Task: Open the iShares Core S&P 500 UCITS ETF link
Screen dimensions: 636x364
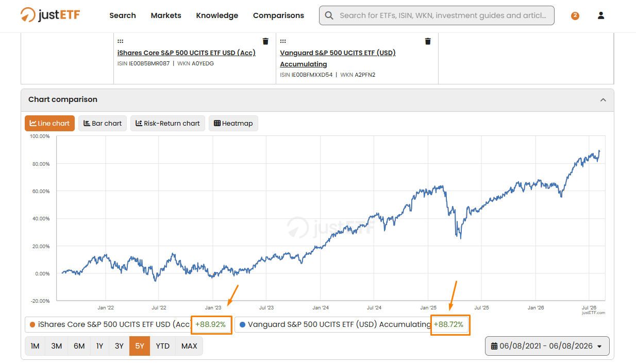Action: point(187,53)
